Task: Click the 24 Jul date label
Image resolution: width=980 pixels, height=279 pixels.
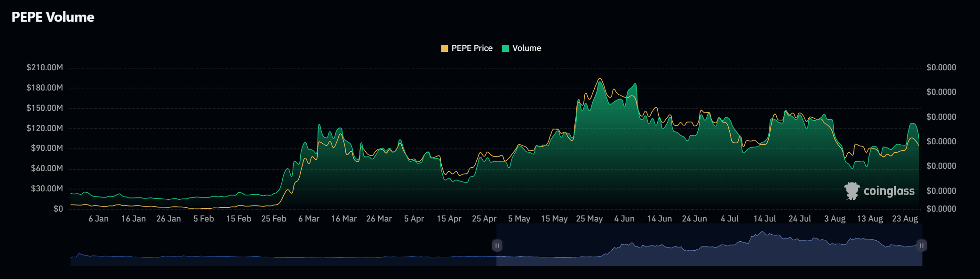Action: (x=800, y=219)
